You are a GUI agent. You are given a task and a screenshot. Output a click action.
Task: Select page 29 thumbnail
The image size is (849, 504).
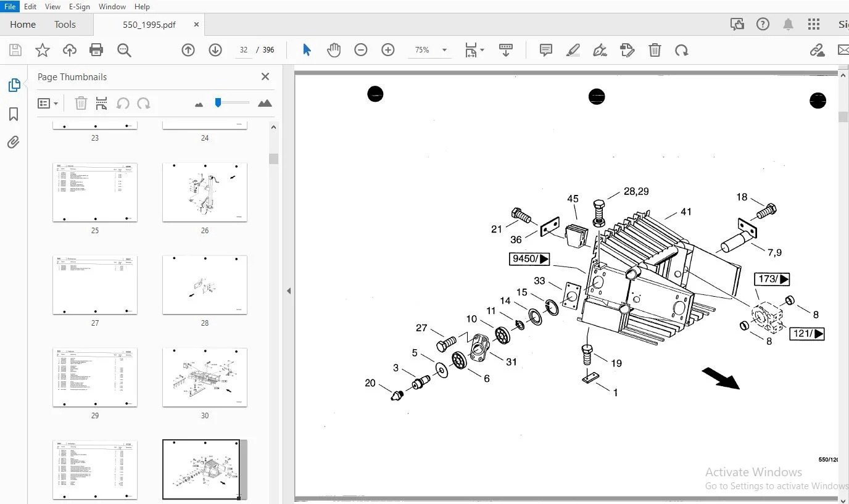point(95,377)
